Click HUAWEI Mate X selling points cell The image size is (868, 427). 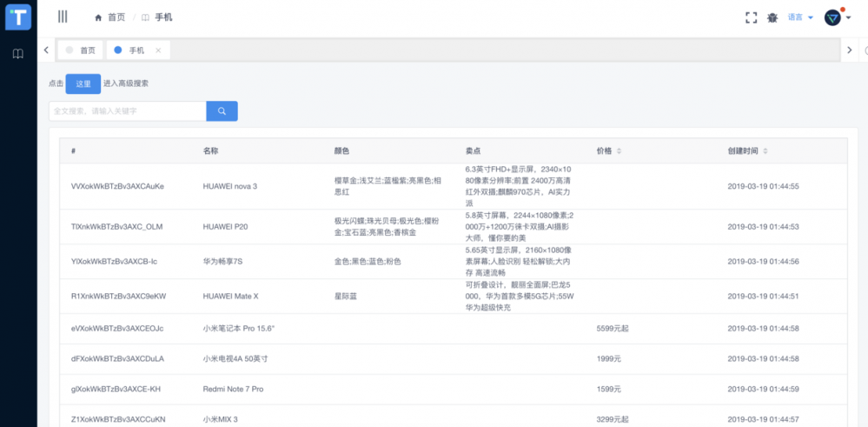[x=520, y=297]
